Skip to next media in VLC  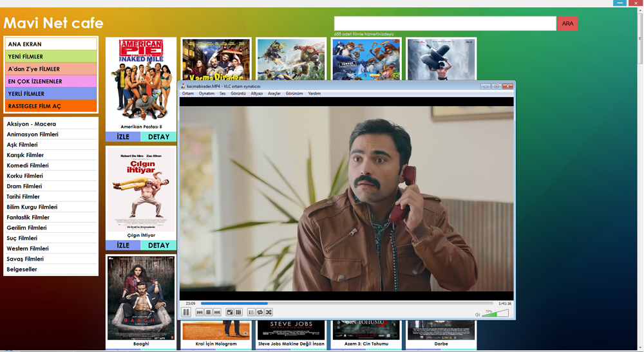click(217, 312)
